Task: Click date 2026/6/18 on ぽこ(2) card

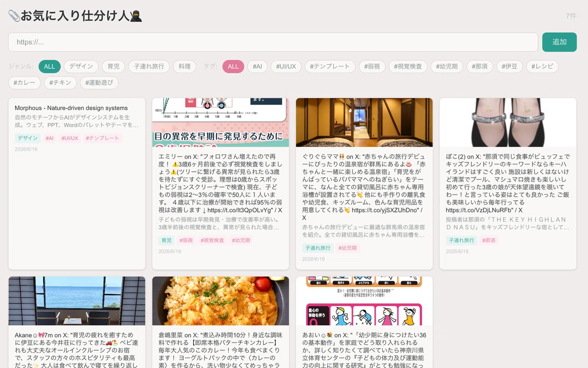Action: point(457,251)
